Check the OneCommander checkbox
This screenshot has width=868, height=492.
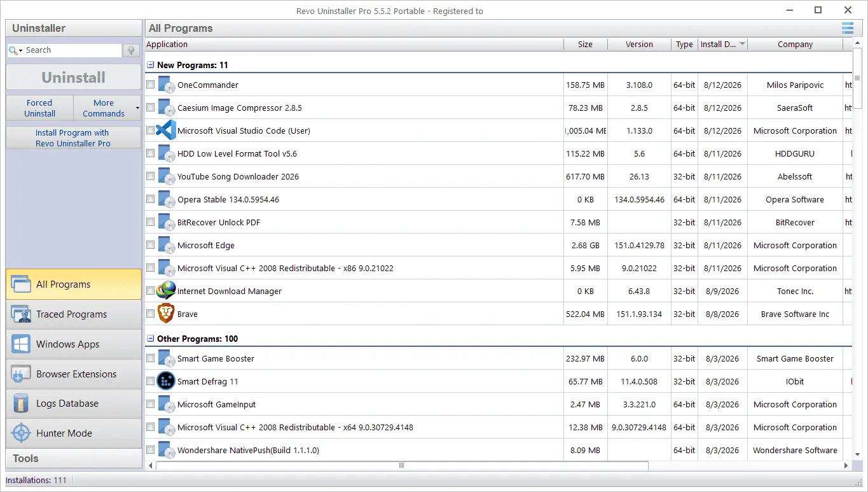click(x=150, y=85)
